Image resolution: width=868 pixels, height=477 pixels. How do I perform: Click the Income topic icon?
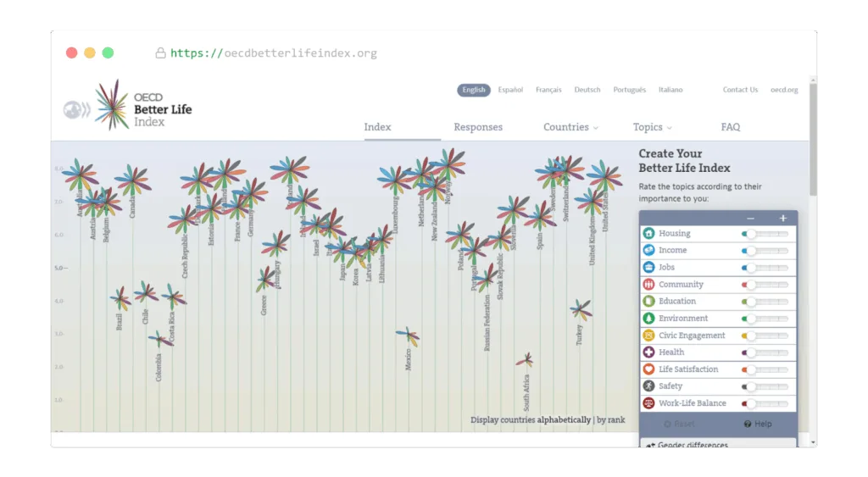pyautogui.click(x=648, y=250)
